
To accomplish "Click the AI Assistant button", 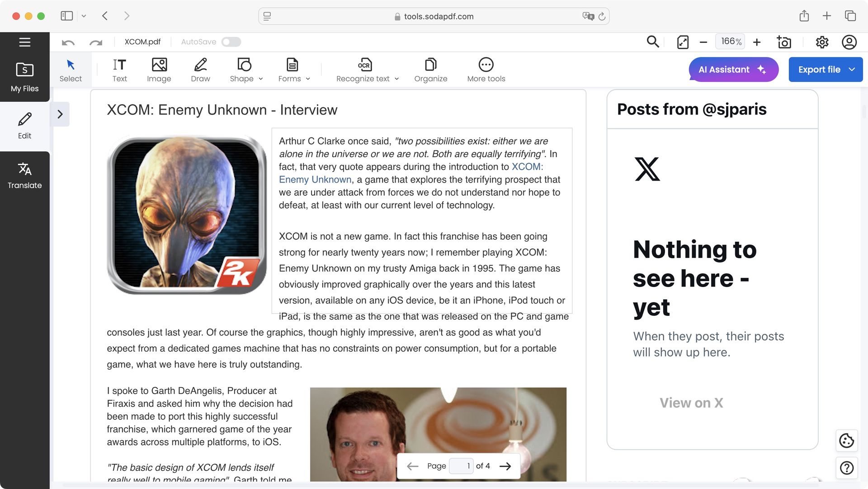I will point(733,69).
